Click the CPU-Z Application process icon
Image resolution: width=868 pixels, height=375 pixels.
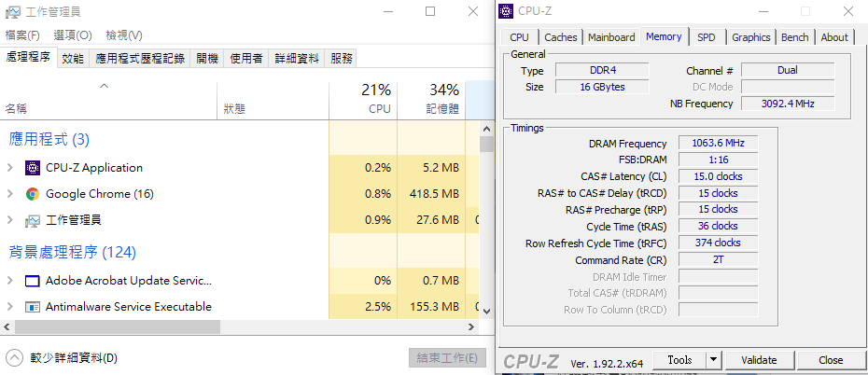point(33,168)
